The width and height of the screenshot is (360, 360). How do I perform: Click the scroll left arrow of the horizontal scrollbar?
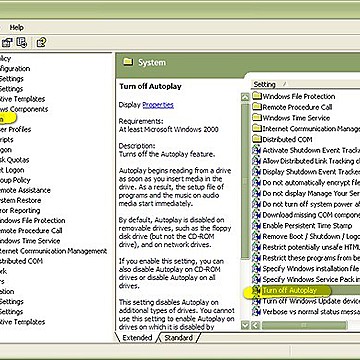click(255, 325)
